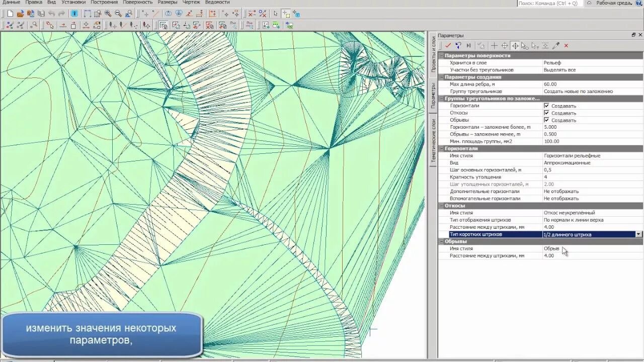
Task: Open the Размеры menu
Action: point(167,3)
